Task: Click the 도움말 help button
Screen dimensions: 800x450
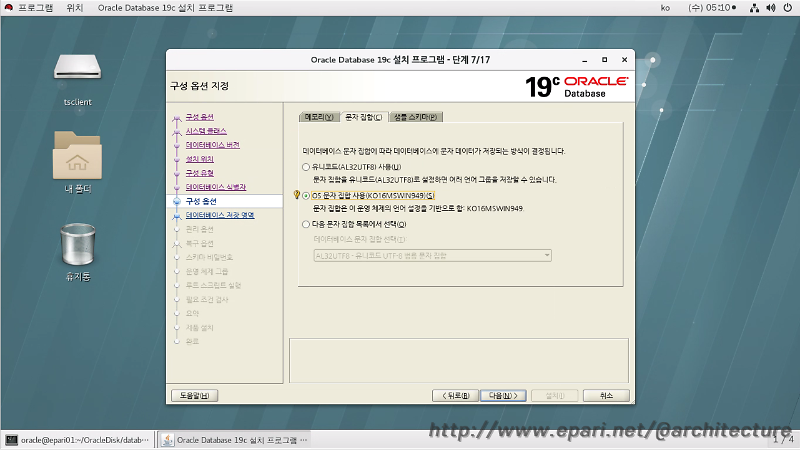Action: point(194,395)
